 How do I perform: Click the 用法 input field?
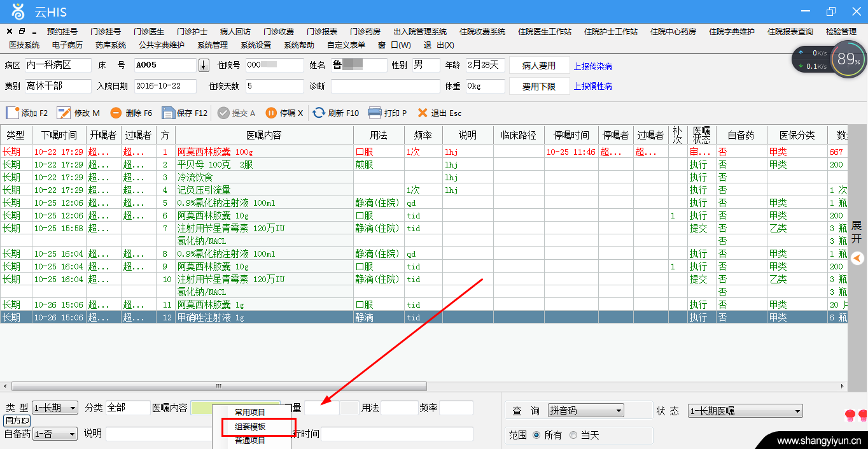point(399,408)
